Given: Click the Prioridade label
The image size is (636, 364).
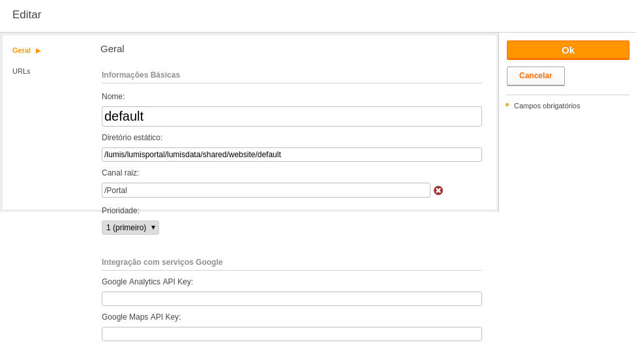Looking at the screenshot, I should coord(121,211).
